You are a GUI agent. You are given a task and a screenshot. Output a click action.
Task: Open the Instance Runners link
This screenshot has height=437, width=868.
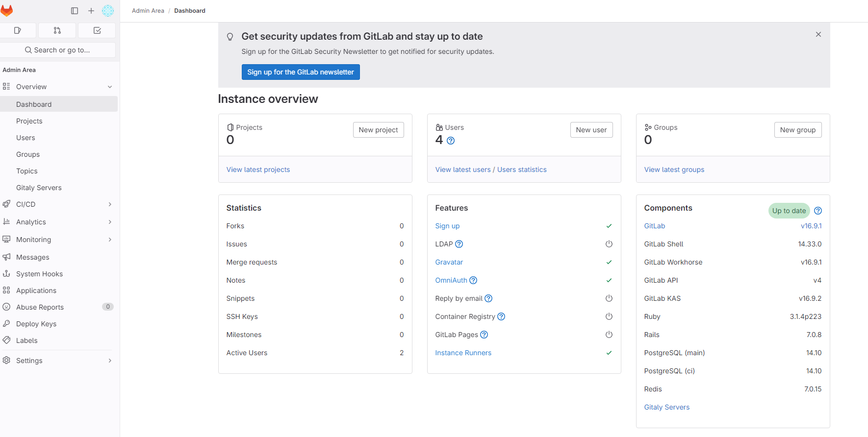click(463, 353)
